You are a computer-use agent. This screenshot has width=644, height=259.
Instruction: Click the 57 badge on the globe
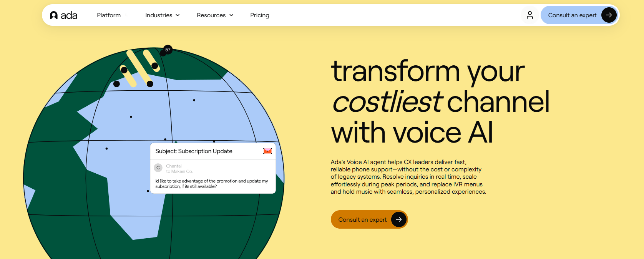point(168,50)
